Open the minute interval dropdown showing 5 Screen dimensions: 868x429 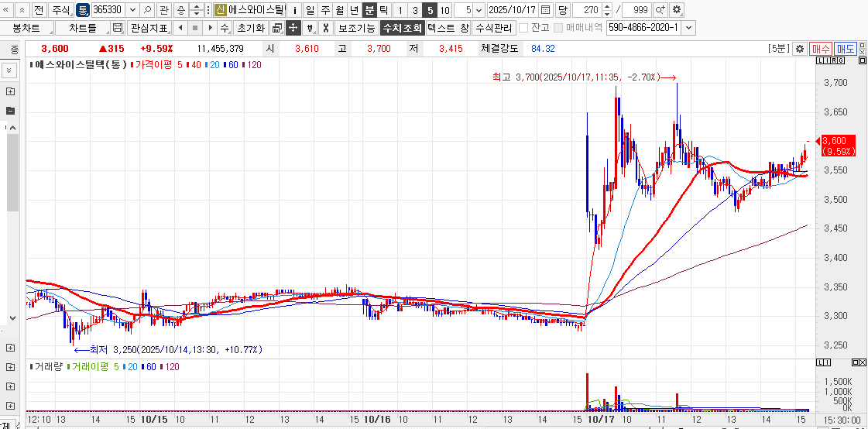point(478,10)
